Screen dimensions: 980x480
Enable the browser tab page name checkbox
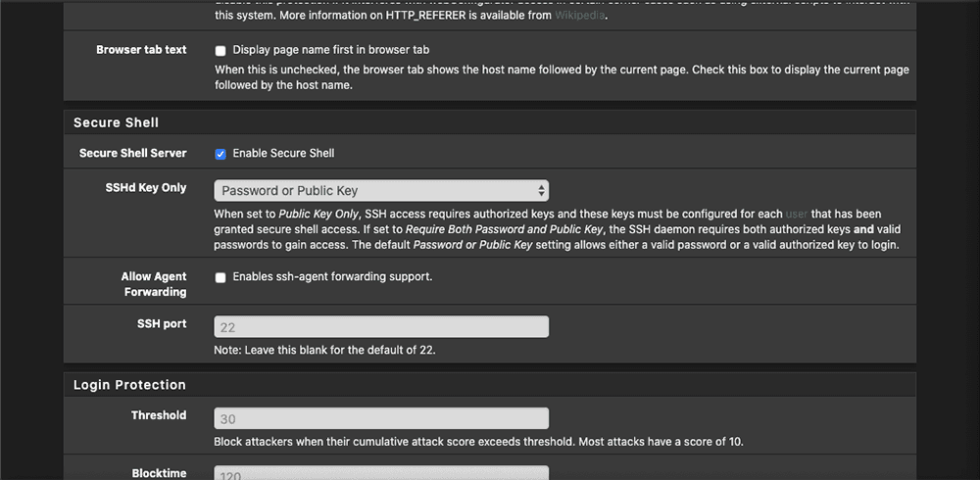tap(220, 51)
